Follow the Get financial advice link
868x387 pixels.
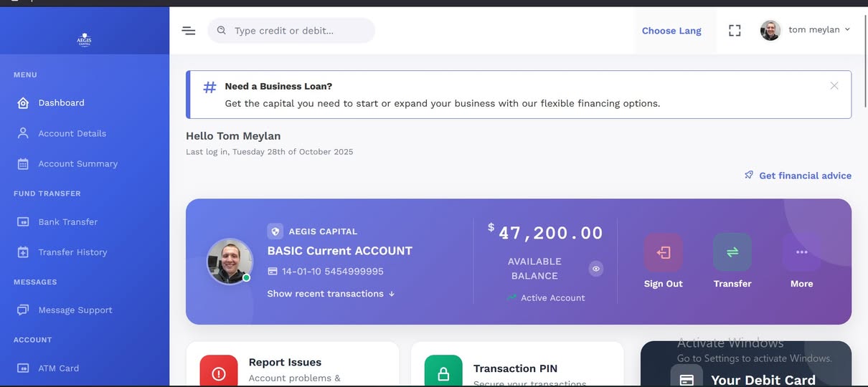pos(805,176)
